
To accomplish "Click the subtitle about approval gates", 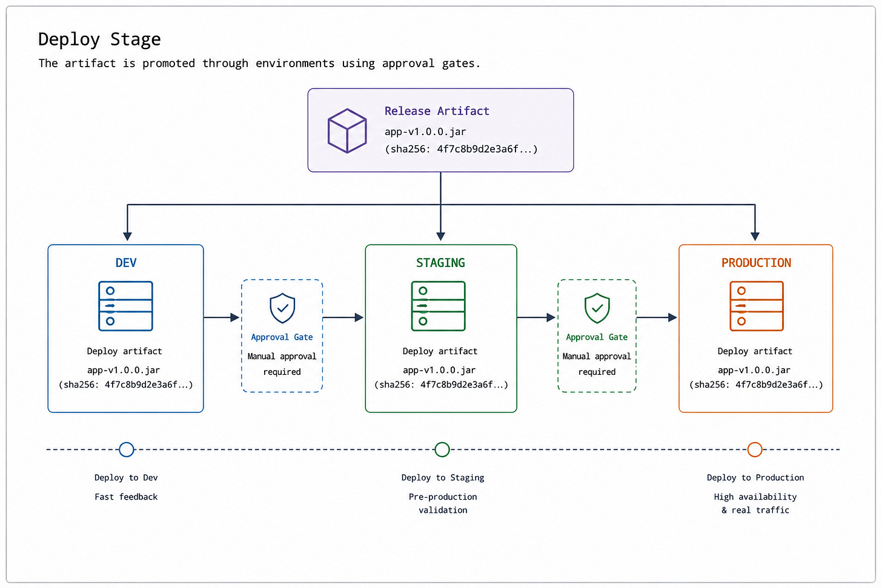I will click(259, 64).
